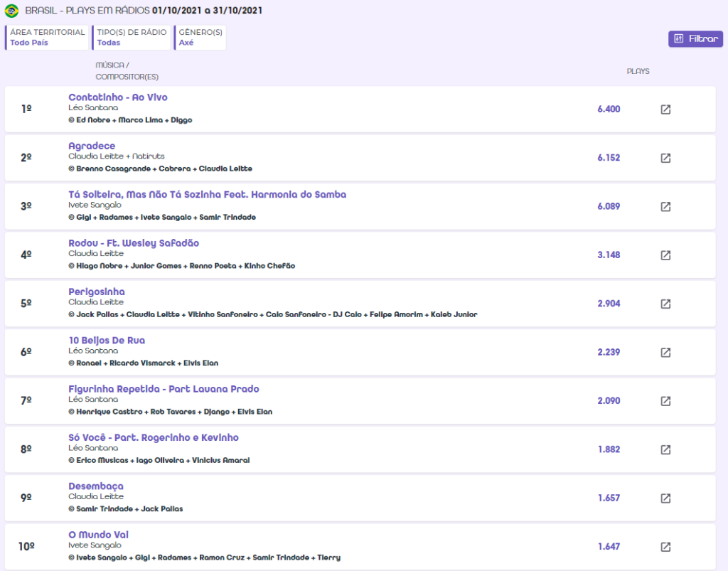Click external link icon for Desembaça row
Screen dimensions: 728x571
click(x=665, y=498)
